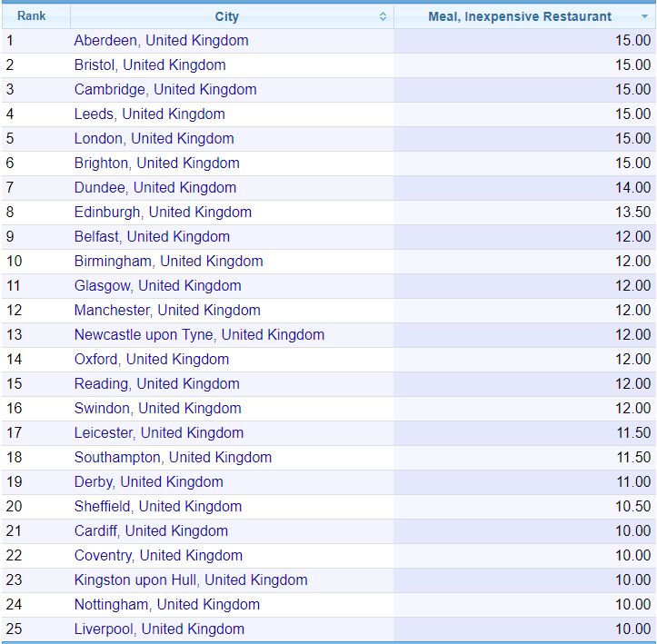Open Newcastle upon Tyne, United Kingdom link
This screenshot has width=657, height=644.
coord(199,334)
